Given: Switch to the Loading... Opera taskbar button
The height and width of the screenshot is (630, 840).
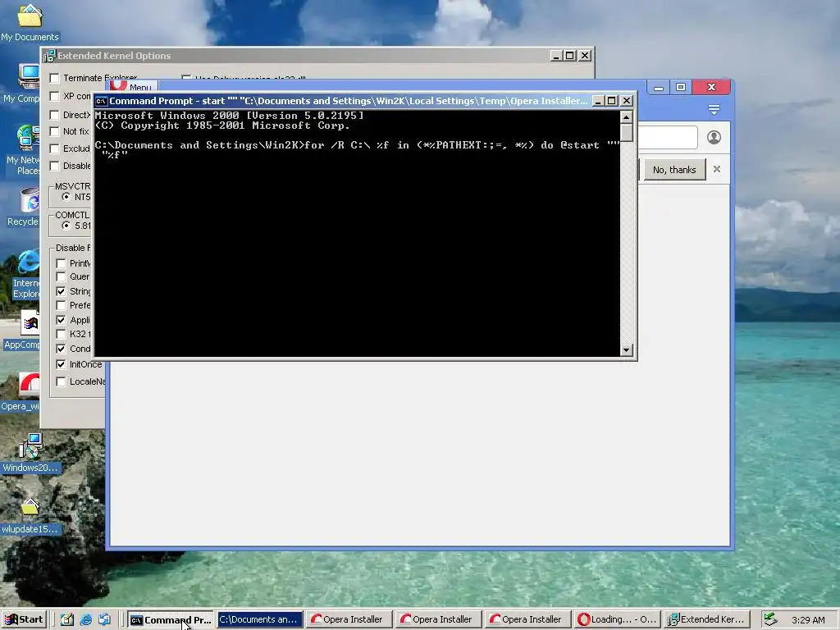Looking at the screenshot, I should [x=617, y=619].
